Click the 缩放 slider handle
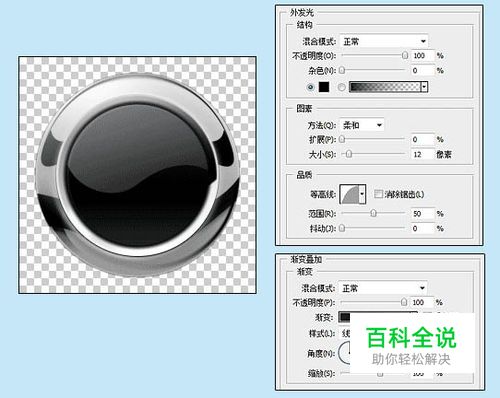The width and height of the screenshot is (500, 398). pos(380,374)
